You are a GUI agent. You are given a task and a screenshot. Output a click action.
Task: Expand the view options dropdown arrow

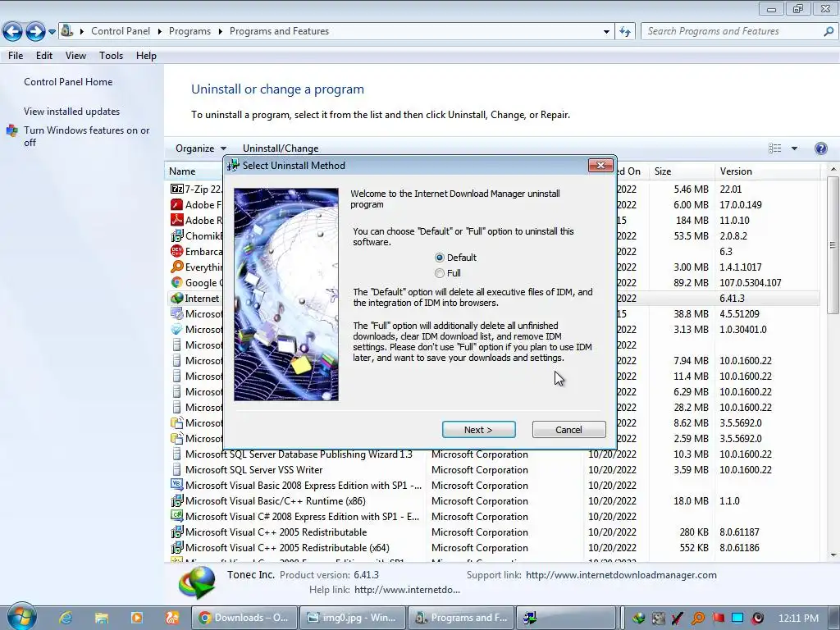794,148
